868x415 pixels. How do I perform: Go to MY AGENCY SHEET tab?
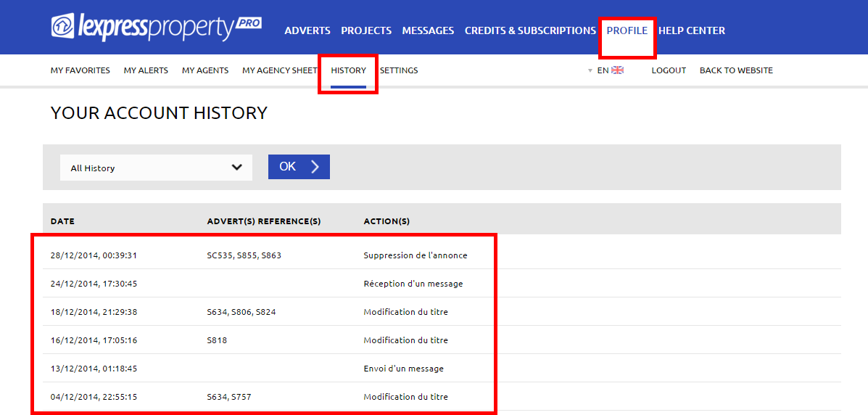point(280,70)
